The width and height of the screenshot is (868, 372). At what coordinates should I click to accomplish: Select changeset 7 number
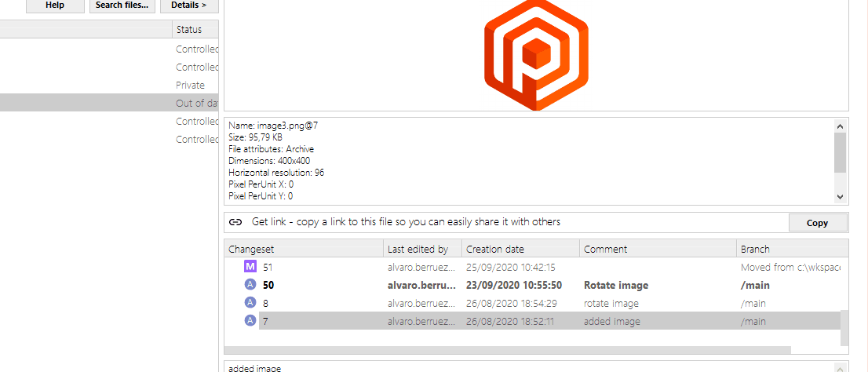pos(266,321)
